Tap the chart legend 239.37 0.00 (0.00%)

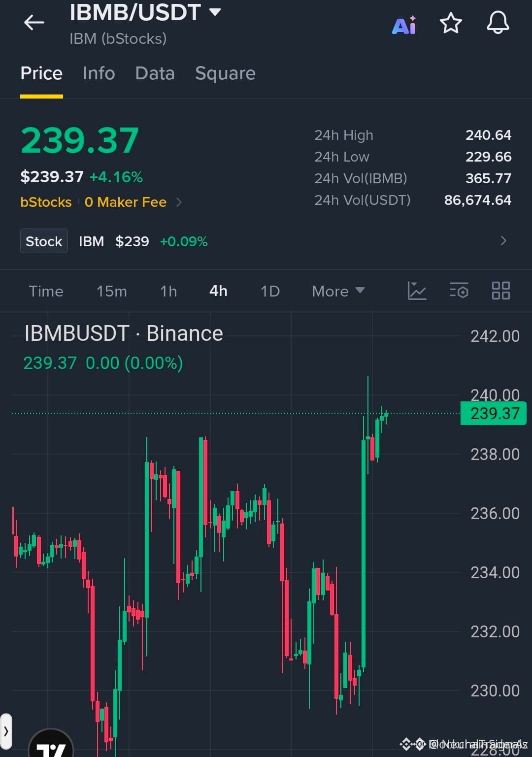pos(103,363)
